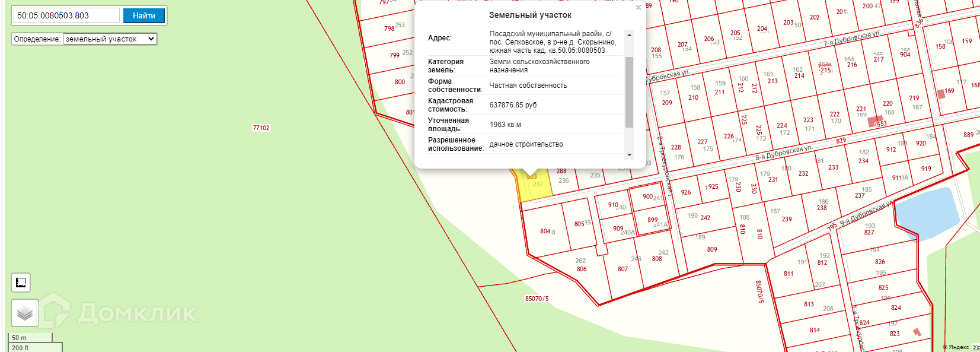Select parcel 234 on the map
Screen dimensions: 980x352
click(864, 161)
